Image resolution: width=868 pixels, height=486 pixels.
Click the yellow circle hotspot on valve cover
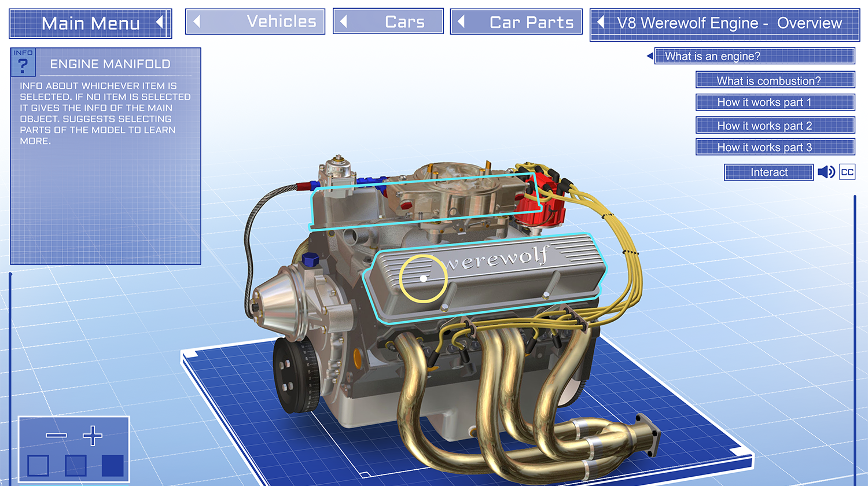423,278
